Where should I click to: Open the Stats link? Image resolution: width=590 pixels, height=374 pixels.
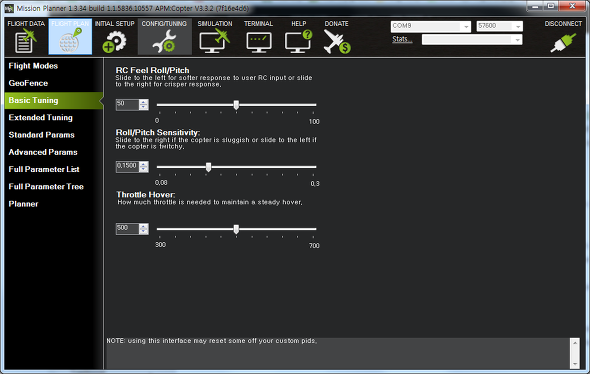(402, 39)
